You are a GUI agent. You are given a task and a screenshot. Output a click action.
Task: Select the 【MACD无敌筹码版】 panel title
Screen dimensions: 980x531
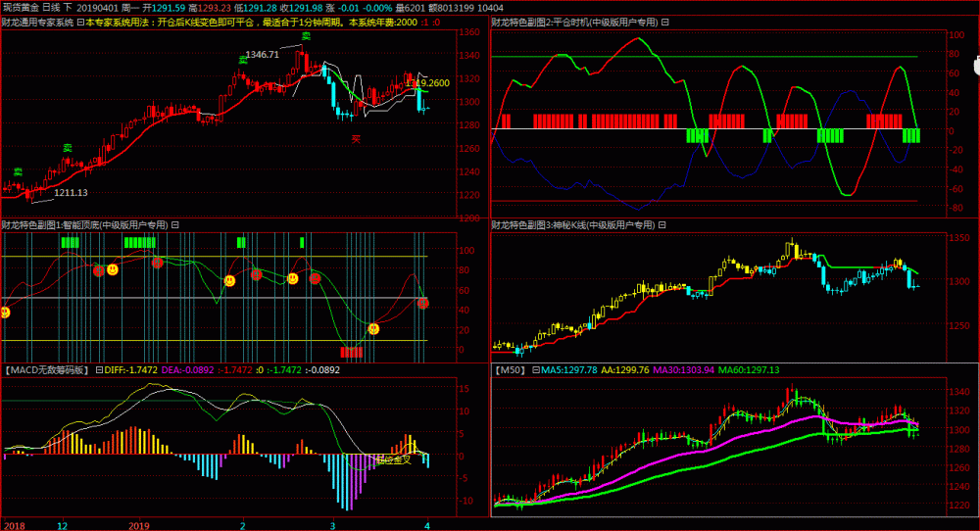[x=47, y=369]
